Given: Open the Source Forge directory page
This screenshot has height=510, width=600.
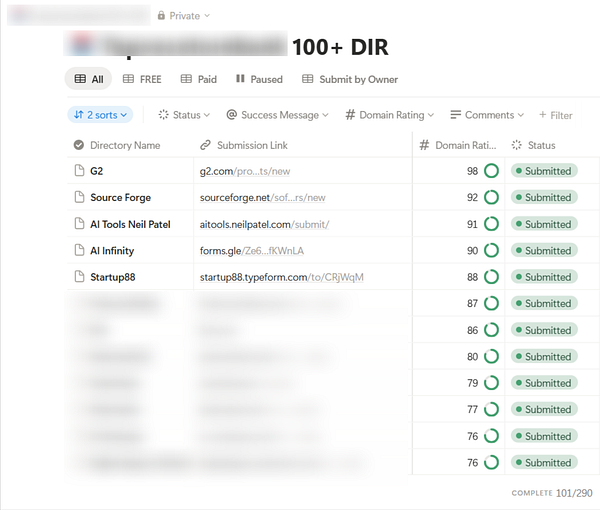Looking at the screenshot, I should (121, 197).
